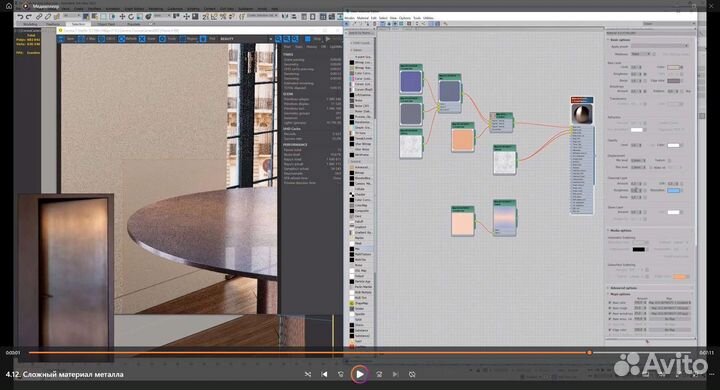Open Options menu in material editor
Image resolution: width=720 pixels, height=390 pixels.
tap(405, 18)
